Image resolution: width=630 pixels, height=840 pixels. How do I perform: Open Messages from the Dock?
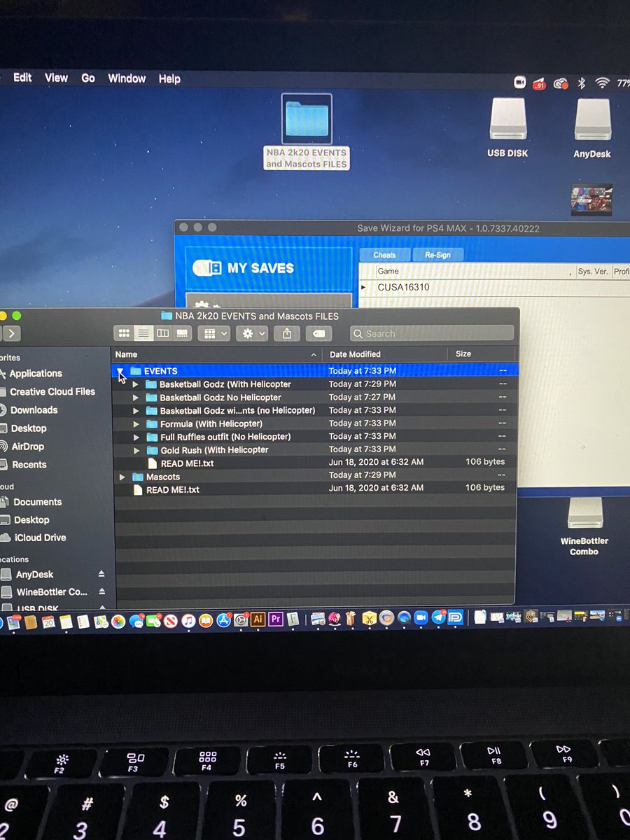(136, 621)
